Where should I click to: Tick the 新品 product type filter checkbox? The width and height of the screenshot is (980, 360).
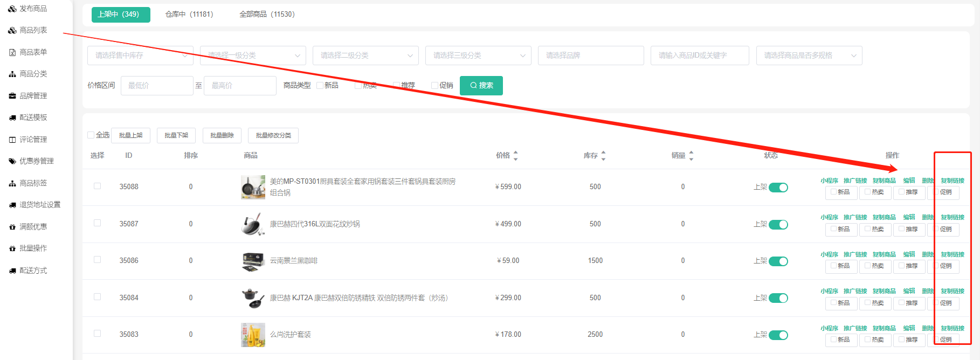(x=320, y=85)
